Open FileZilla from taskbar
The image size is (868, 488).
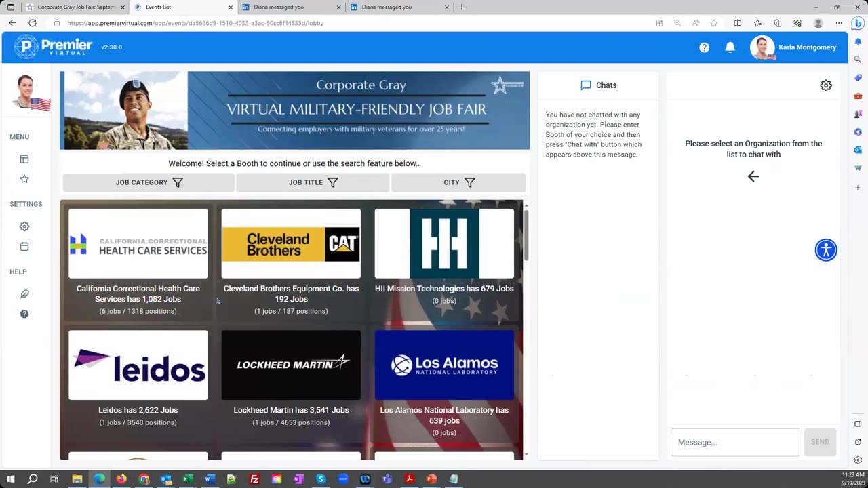pyautogui.click(x=254, y=479)
